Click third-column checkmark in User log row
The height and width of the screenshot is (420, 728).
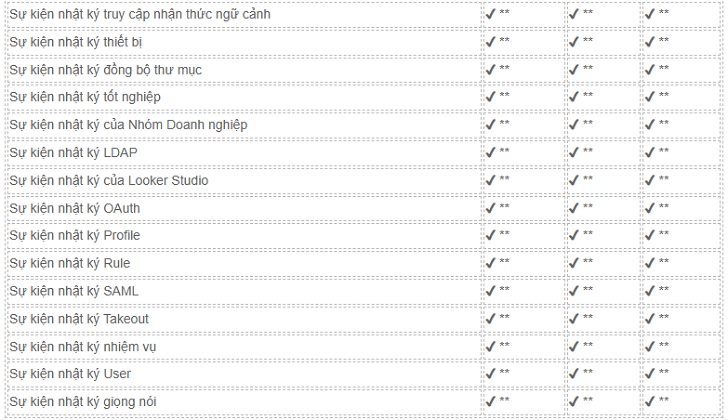[650, 374]
